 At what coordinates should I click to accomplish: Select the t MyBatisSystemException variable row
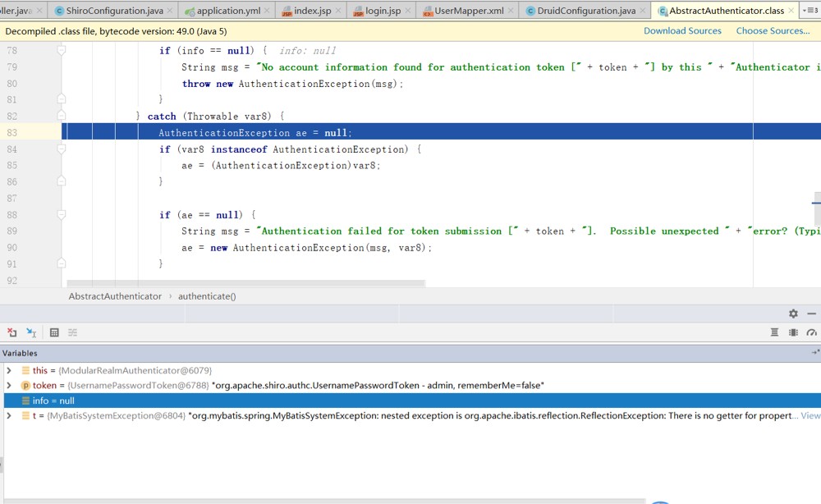point(412,415)
